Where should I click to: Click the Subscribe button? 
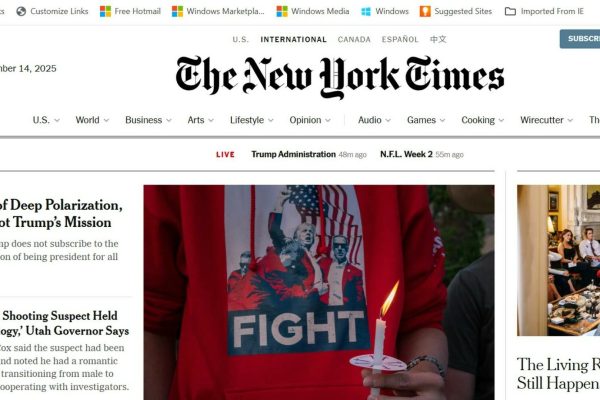pos(580,39)
